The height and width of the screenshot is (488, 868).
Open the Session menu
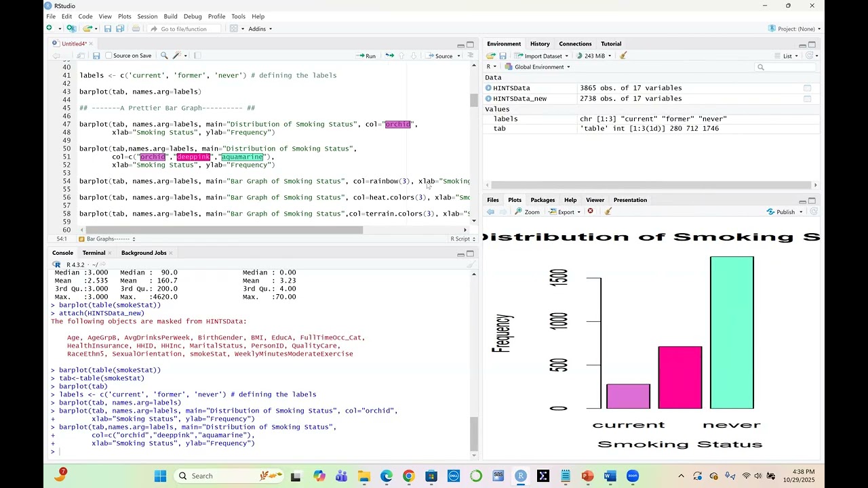(147, 16)
